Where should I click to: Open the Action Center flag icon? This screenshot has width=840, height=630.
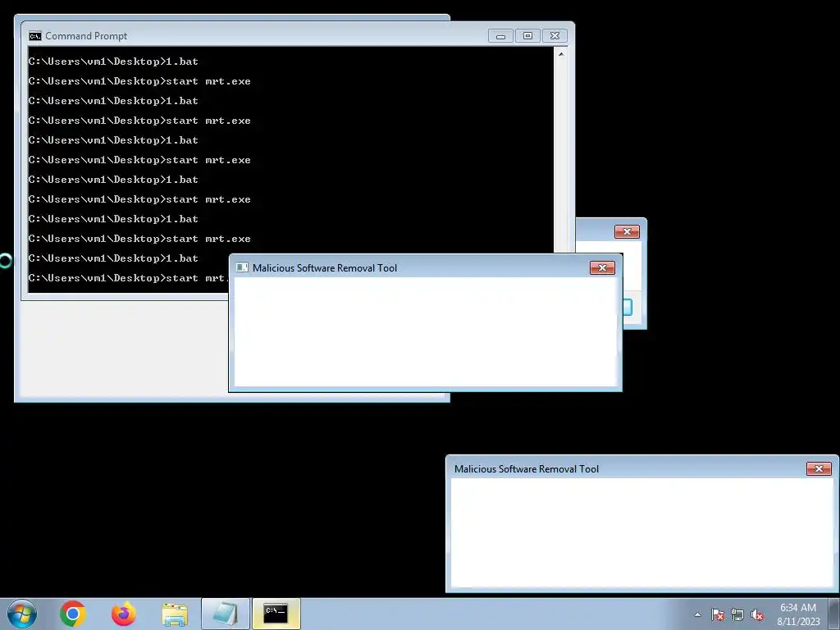[x=717, y=614]
